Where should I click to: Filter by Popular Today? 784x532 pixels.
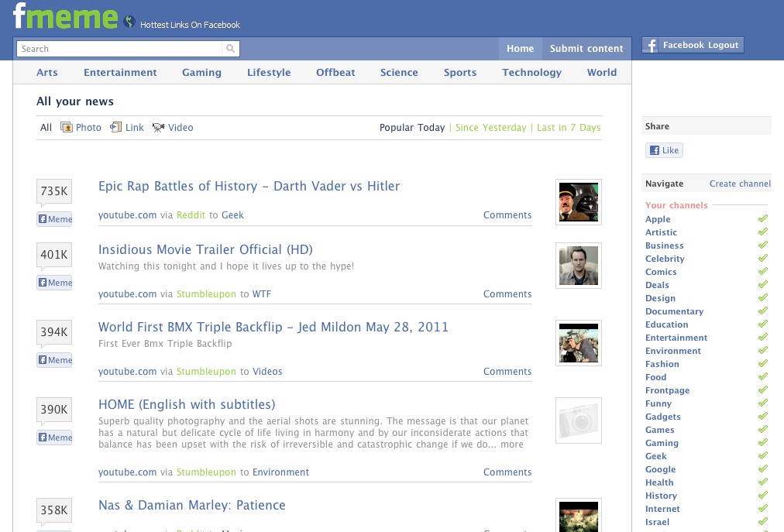[x=412, y=128]
